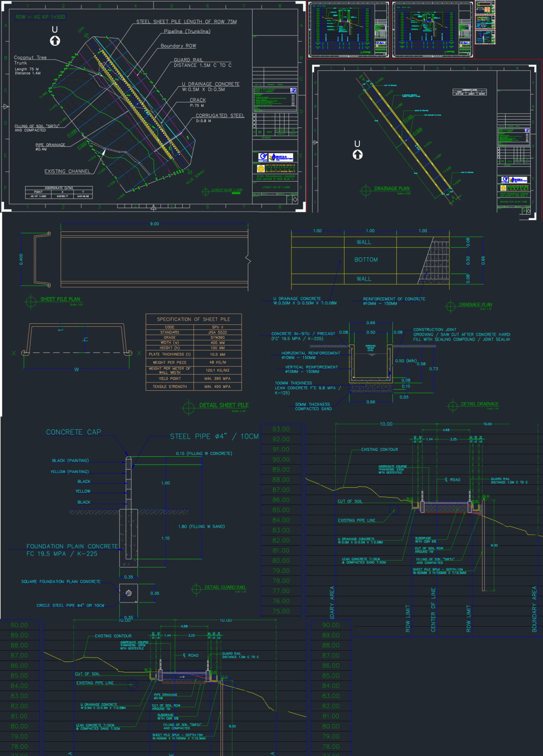The height and width of the screenshot is (756, 543).
Task: Select the 'SPECIFICATION OF SHEET PILE' table header
Action: click(193, 319)
